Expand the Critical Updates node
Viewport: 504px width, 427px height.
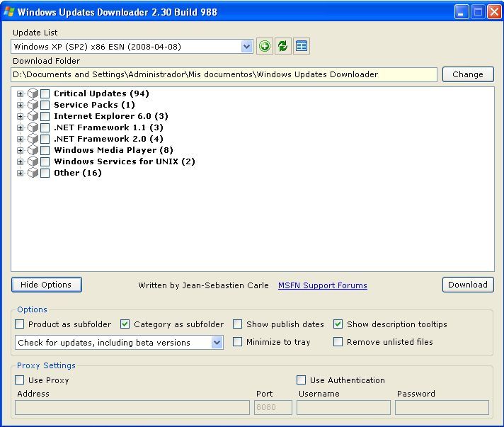coord(21,94)
